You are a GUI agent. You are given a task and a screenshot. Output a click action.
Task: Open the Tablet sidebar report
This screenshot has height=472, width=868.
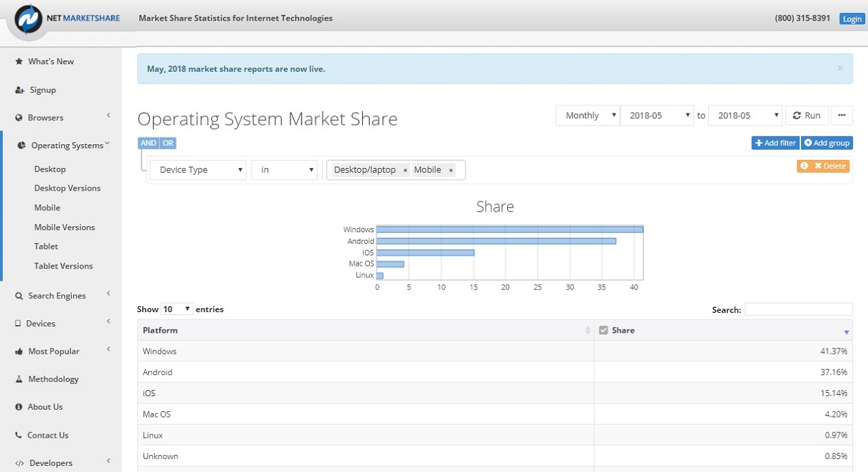[x=46, y=247]
